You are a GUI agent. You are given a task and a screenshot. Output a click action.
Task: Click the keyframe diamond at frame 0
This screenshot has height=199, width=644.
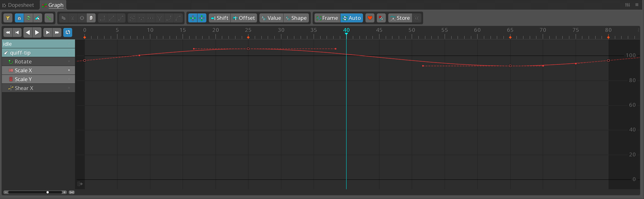85,37
